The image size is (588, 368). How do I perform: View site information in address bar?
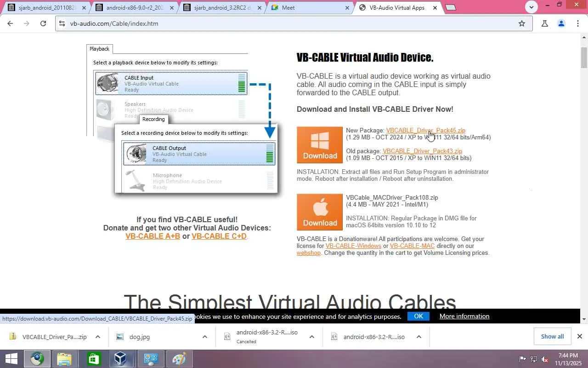click(62, 23)
